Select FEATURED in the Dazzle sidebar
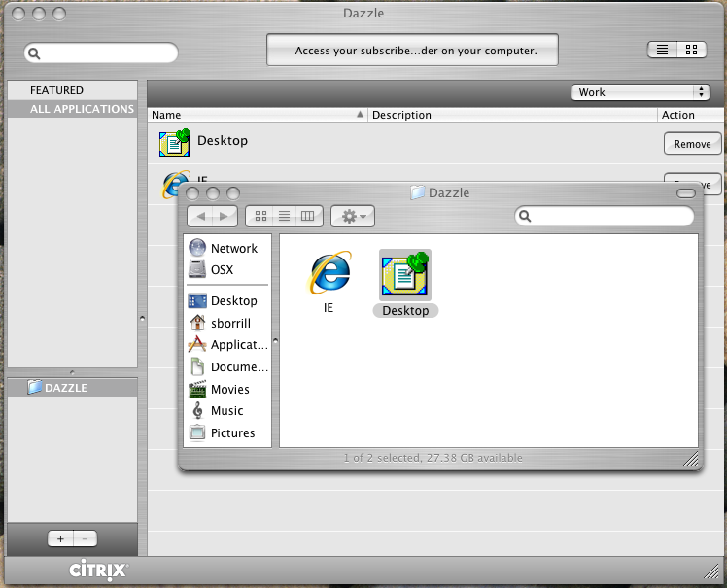 click(56, 90)
